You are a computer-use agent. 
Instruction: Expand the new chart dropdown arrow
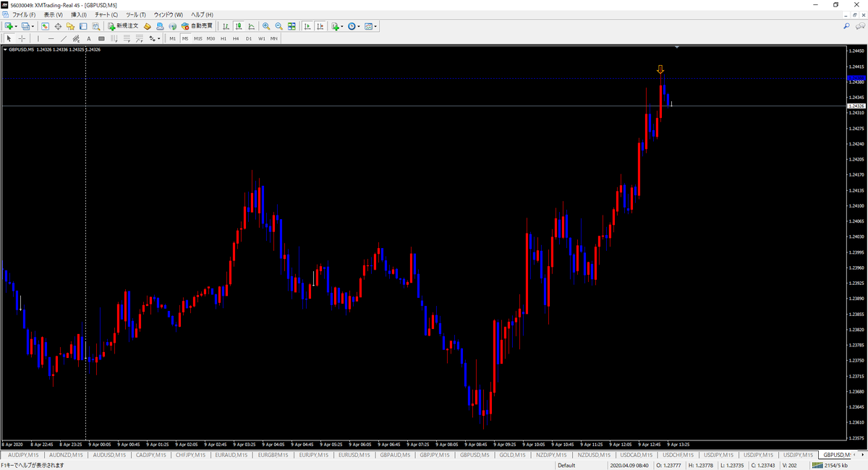[16, 26]
